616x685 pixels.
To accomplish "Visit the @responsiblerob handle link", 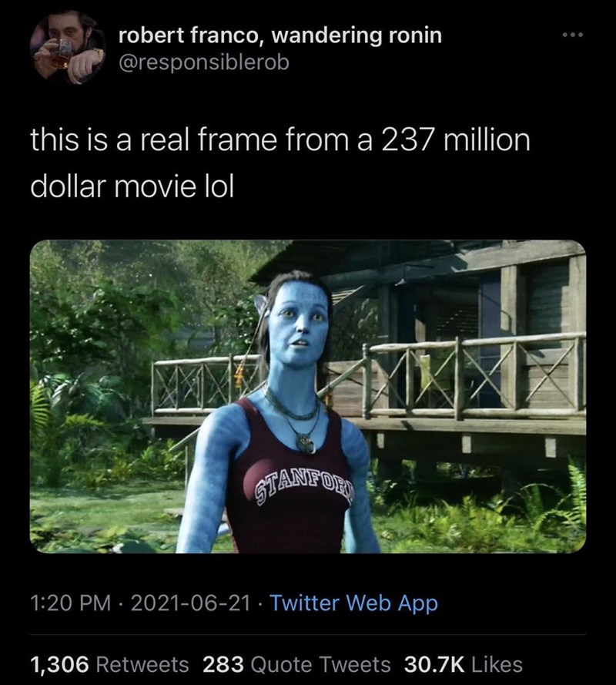I will click(203, 62).
